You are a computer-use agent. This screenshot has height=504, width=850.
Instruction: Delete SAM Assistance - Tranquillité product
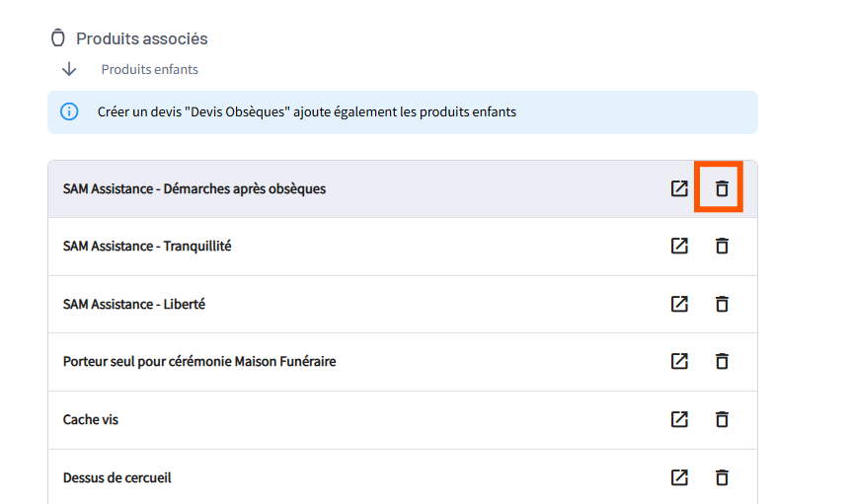tap(722, 246)
